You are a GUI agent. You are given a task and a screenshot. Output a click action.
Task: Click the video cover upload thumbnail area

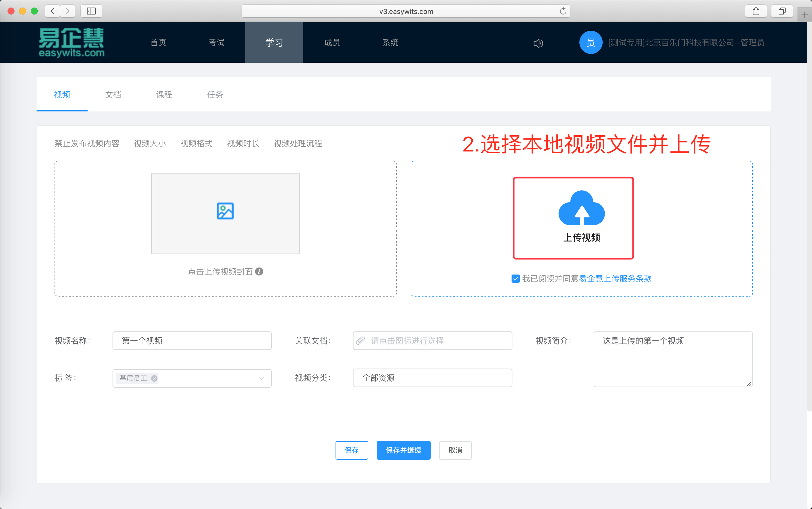click(x=225, y=213)
